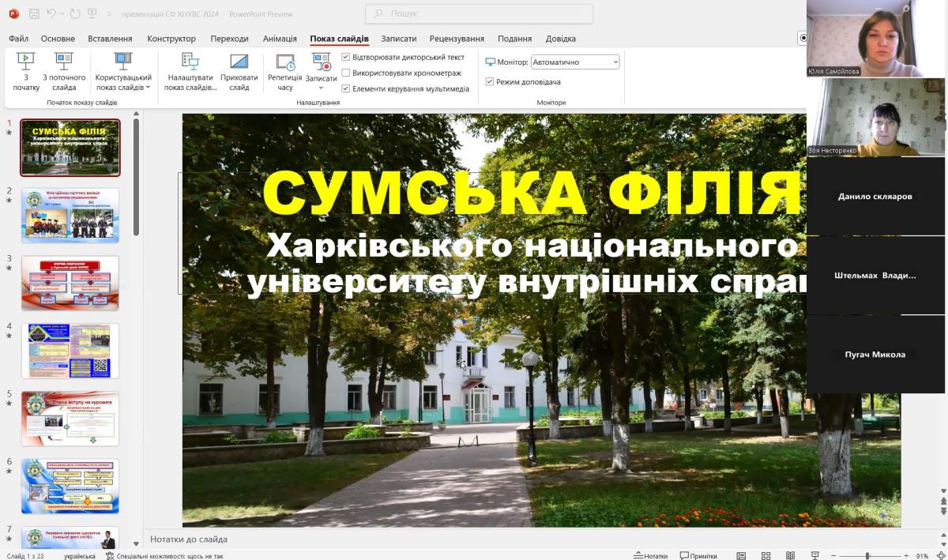The width and height of the screenshot is (948, 560).
Task: Click the Rehearse Timings icon
Action: click(284, 71)
